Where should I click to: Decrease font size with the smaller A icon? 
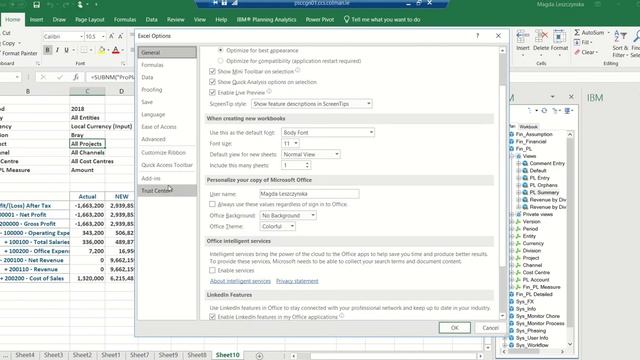120,36
